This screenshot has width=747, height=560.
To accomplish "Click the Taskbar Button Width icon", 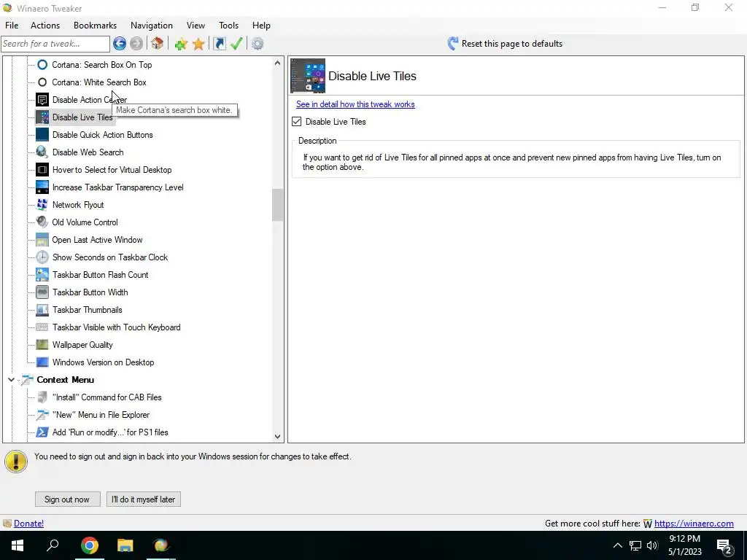I will [x=42, y=292].
